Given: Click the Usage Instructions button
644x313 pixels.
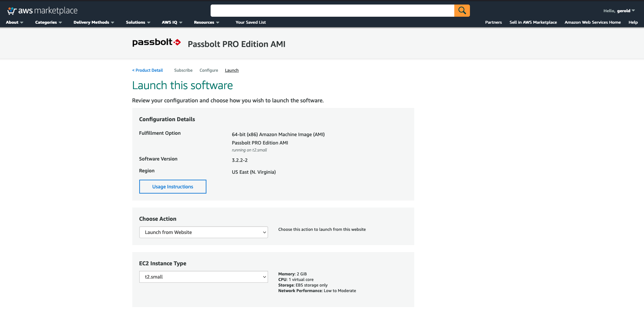Looking at the screenshot, I should point(173,187).
